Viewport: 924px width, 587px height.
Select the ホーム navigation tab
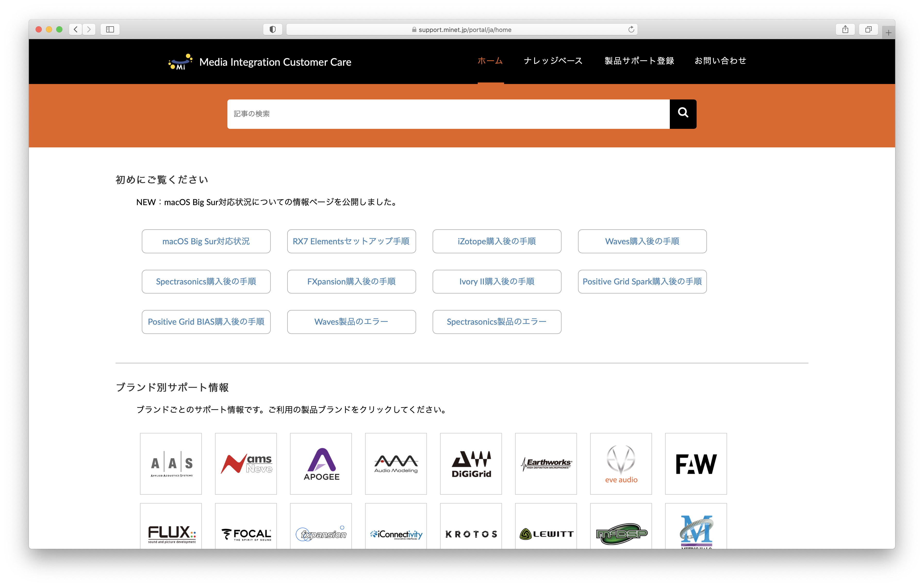click(x=490, y=61)
